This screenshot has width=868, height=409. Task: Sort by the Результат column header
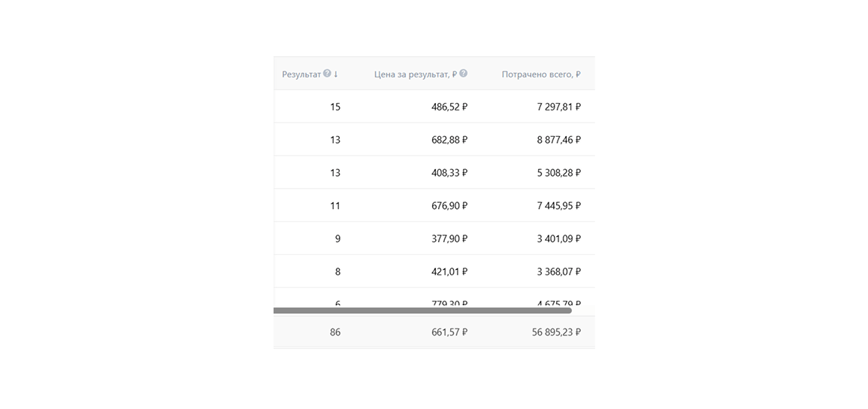coord(301,74)
